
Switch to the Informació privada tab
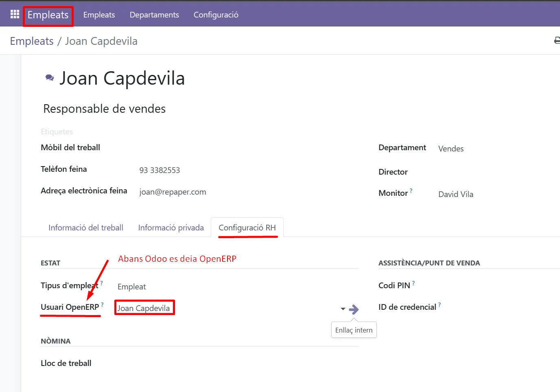point(171,228)
